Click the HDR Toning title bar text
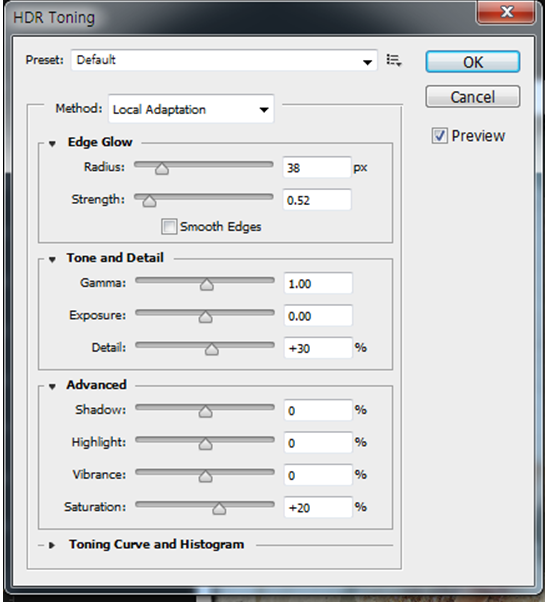Image resolution: width=545 pixels, height=603 pixels. coord(54,18)
